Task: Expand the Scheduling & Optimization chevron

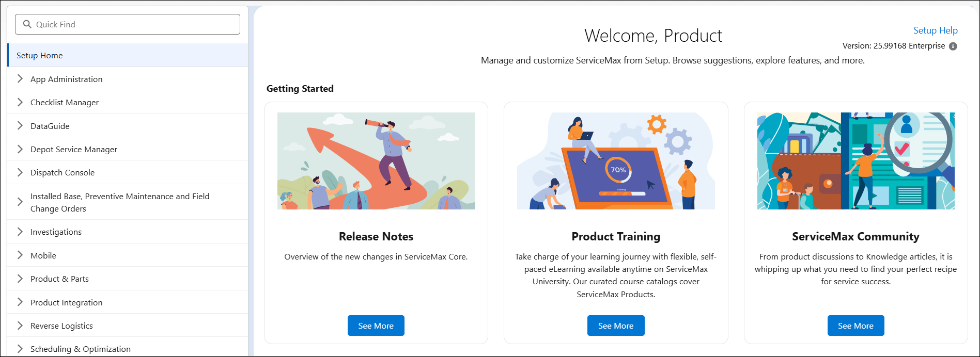Action: (x=20, y=349)
